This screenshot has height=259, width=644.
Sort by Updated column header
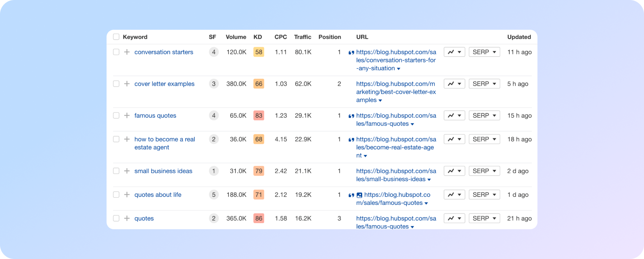point(519,37)
